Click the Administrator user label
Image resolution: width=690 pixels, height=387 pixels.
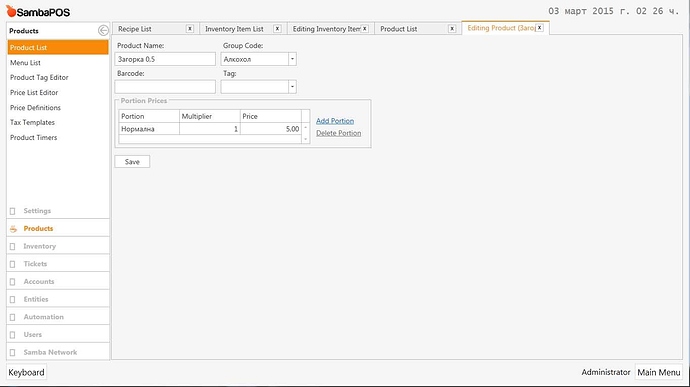(606, 372)
